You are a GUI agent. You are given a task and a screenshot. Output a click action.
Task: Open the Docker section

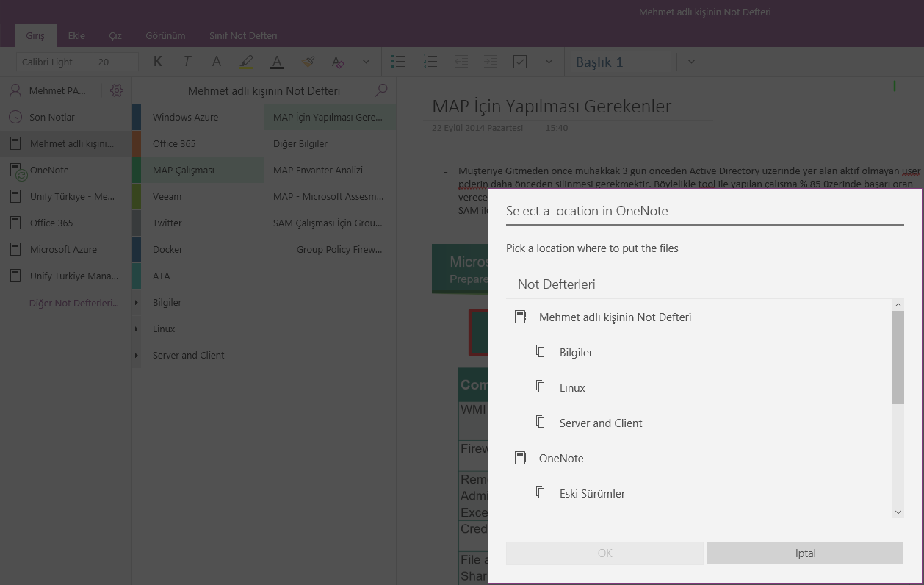(x=198, y=249)
